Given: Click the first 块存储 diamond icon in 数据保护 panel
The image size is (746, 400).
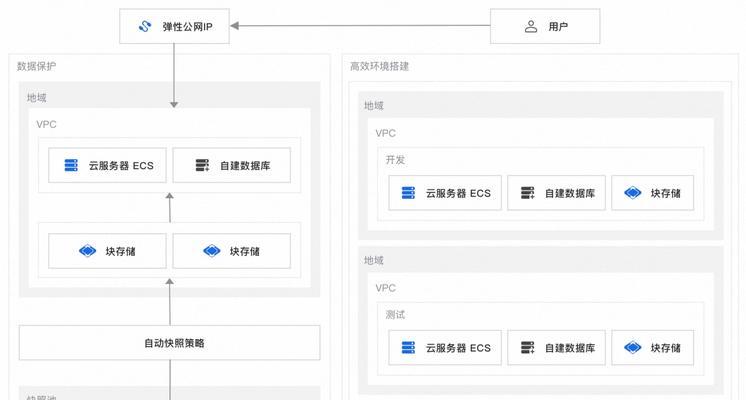Looking at the screenshot, I should point(88,251).
